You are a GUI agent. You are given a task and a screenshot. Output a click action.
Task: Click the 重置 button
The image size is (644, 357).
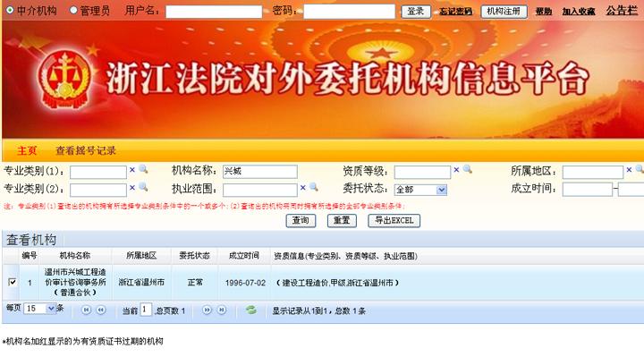[x=342, y=221]
